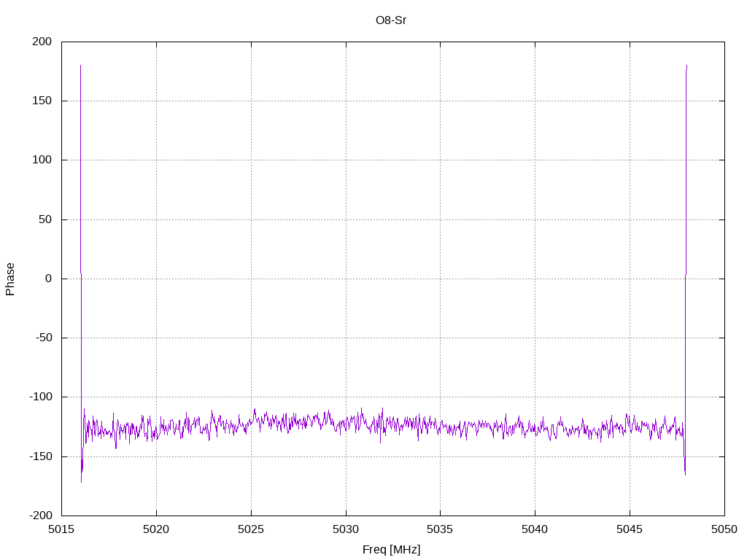747x560 pixels.
Task: Click x-axis tick label 5050
Action: pos(724,529)
